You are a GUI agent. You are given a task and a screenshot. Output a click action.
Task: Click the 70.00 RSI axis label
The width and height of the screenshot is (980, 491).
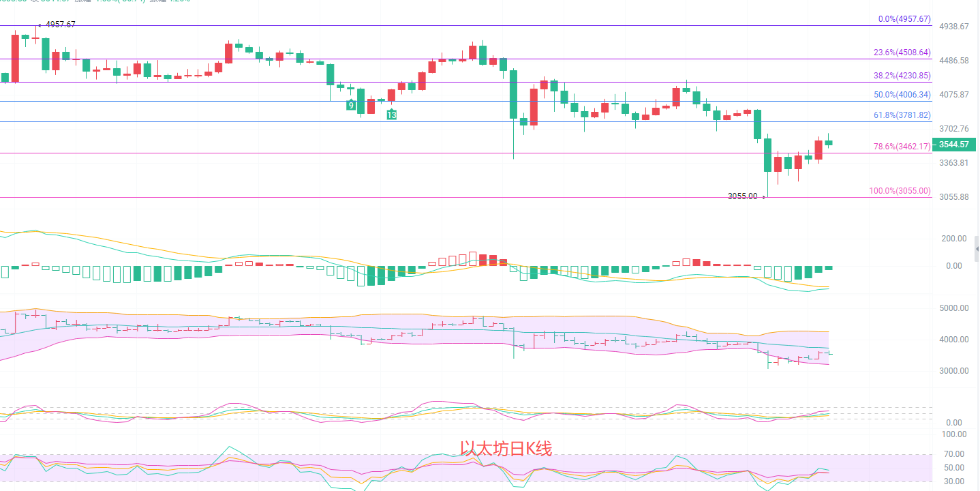coord(954,454)
